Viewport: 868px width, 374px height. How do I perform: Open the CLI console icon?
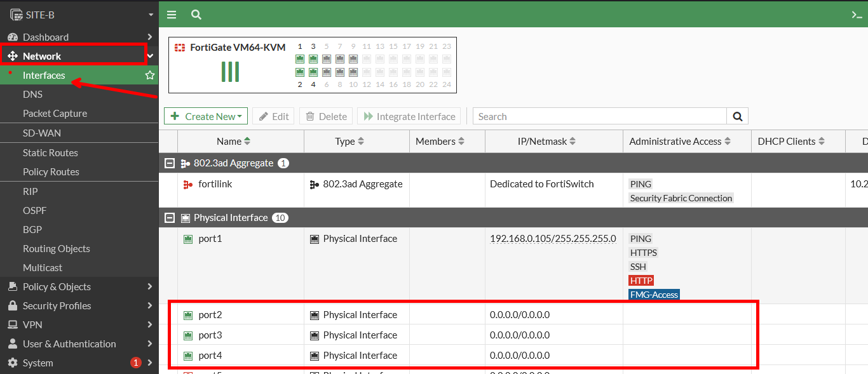(x=855, y=15)
